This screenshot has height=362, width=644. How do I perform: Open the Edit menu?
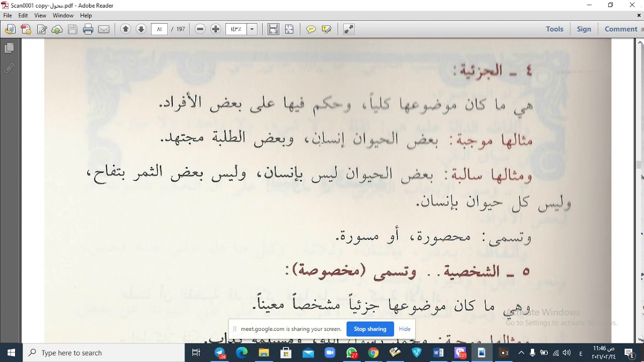pos(23,16)
